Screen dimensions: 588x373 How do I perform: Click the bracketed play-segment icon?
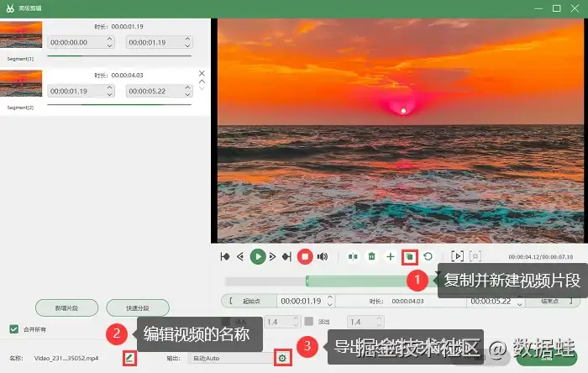click(457, 256)
